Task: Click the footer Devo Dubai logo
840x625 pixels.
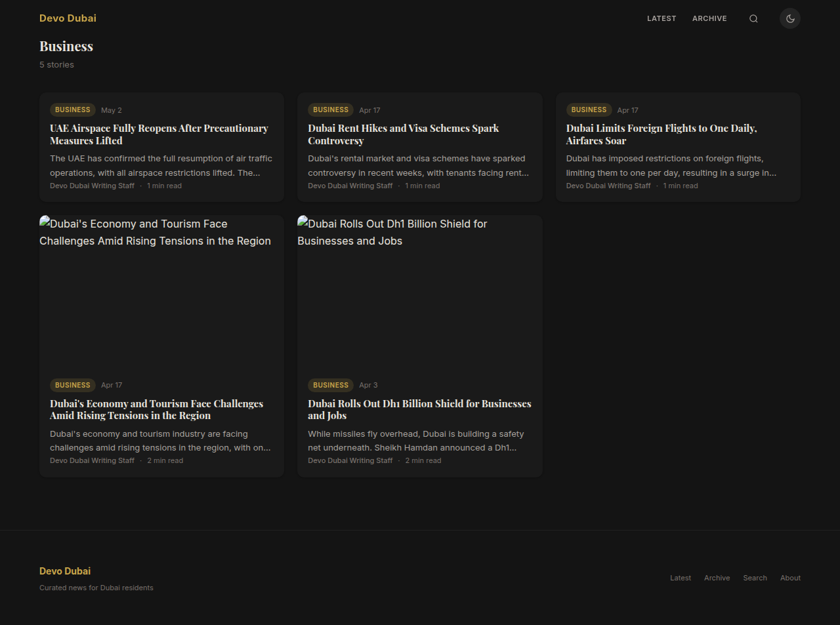Action: 65,571
